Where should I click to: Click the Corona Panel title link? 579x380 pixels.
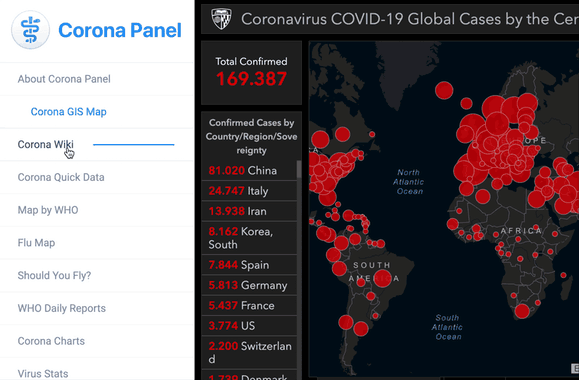tap(120, 30)
